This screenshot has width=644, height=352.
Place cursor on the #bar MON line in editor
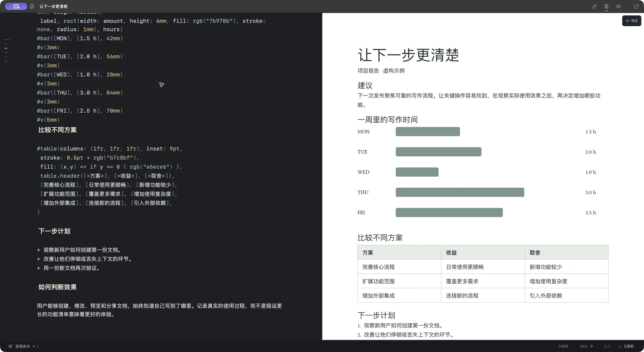pyautogui.click(x=80, y=38)
